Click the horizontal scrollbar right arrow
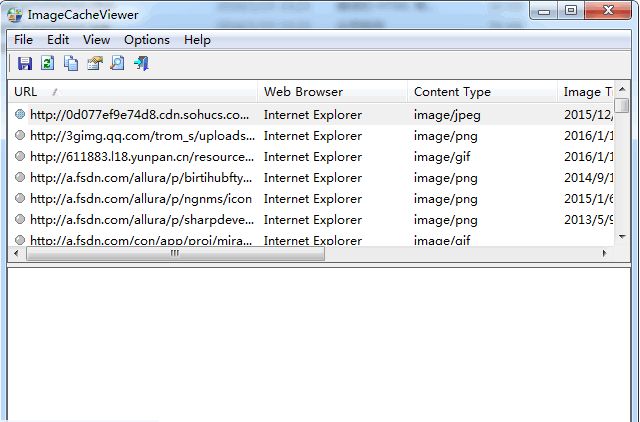The width and height of the screenshot is (640, 422). pos(604,253)
